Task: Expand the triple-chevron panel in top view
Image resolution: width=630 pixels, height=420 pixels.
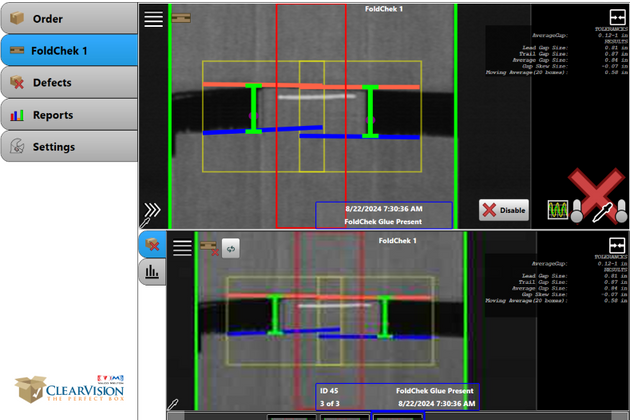Action: pyautogui.click(x=152, y=209)
